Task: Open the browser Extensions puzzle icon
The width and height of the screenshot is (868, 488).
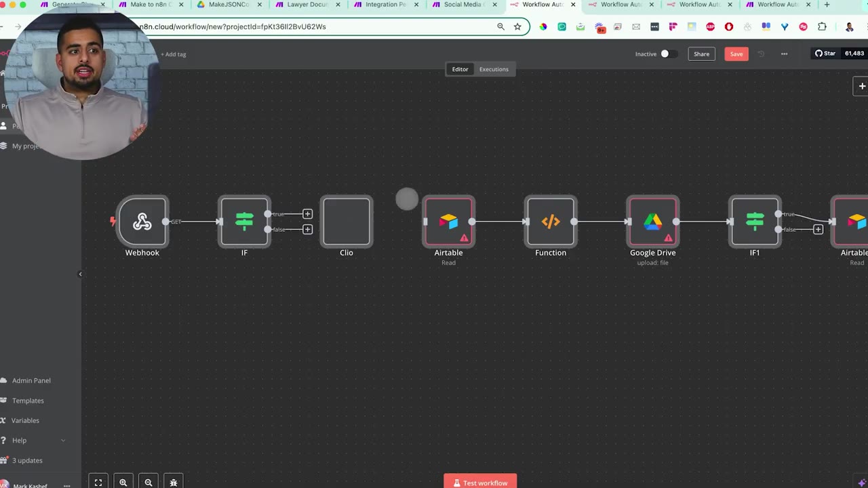Action: coord(822,26)
